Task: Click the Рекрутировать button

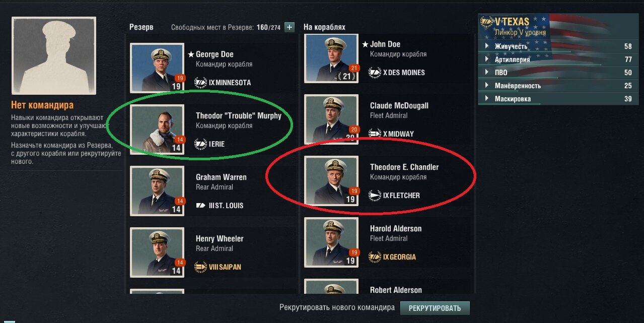Action: pos(435,308)
